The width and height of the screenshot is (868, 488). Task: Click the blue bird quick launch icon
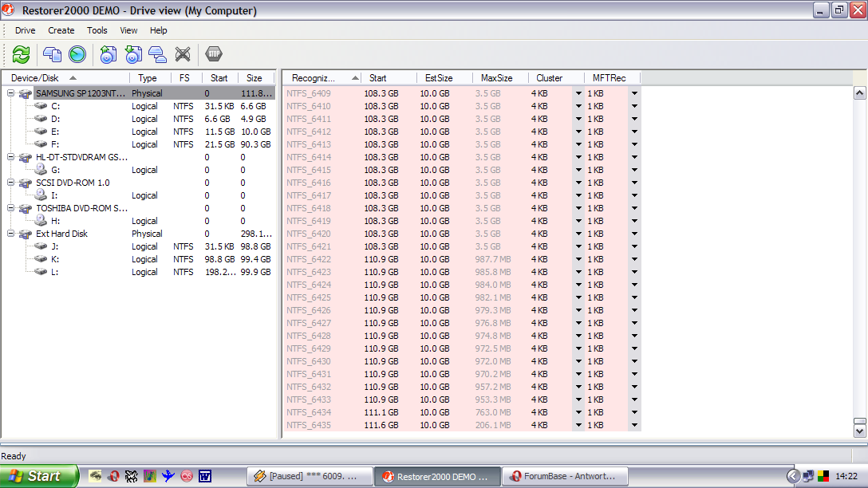168,476
